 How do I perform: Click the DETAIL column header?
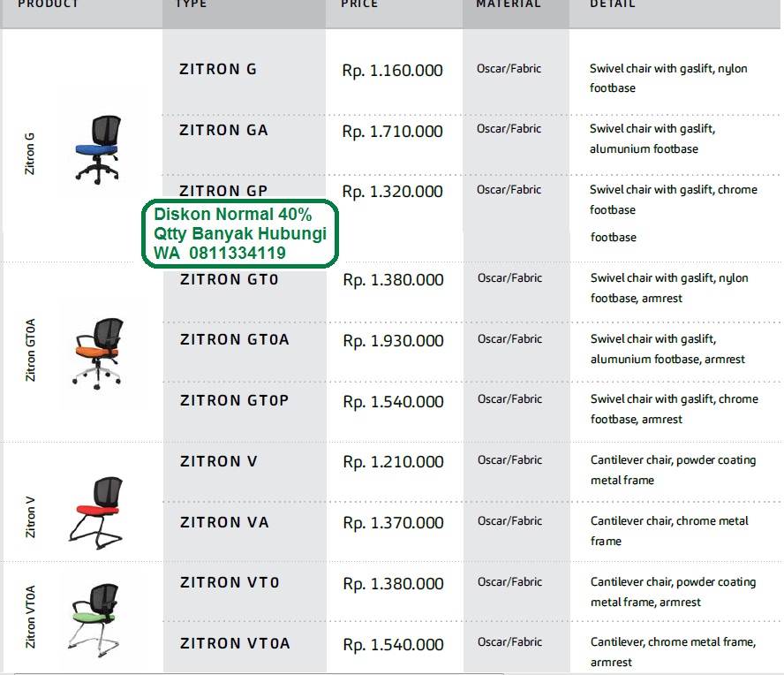[613, 5]
